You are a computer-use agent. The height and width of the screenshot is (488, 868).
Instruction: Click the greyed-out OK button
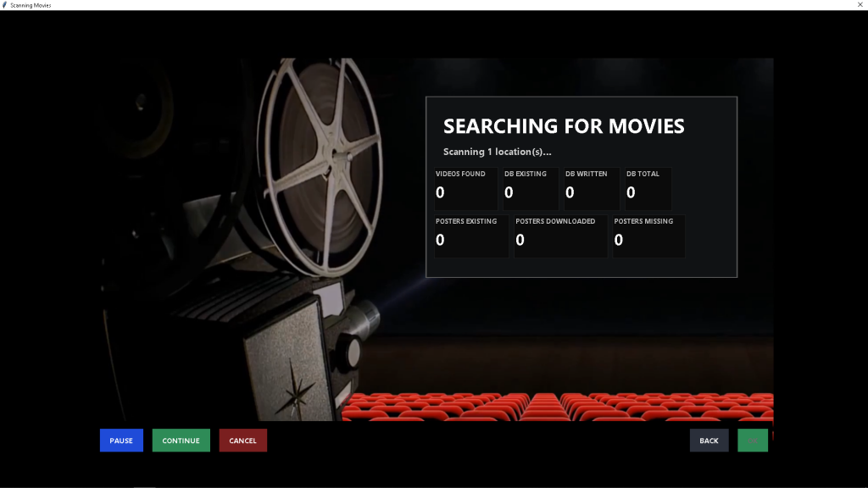(x=752, y=441)
